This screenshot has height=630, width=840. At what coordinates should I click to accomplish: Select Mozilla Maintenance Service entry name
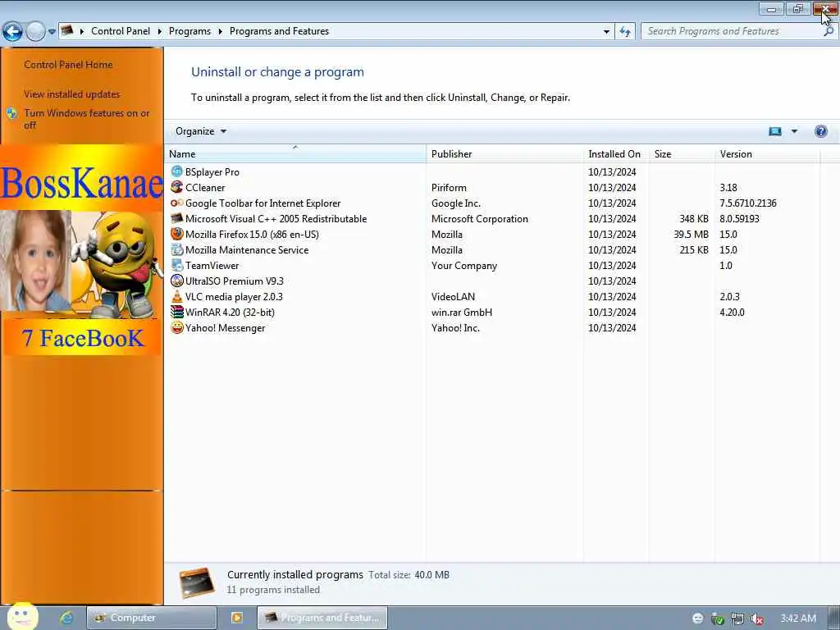[247, 249]
